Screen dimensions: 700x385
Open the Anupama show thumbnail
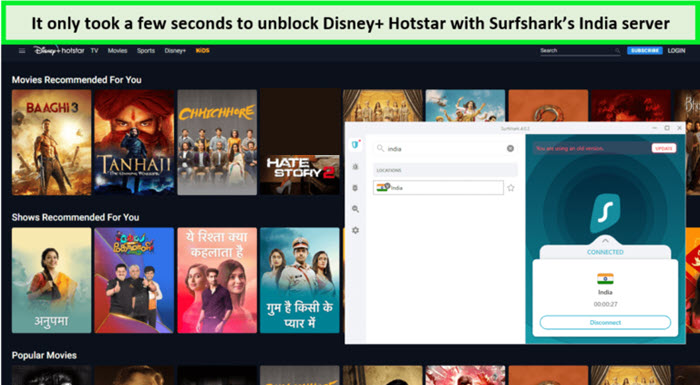pos(51,280)
